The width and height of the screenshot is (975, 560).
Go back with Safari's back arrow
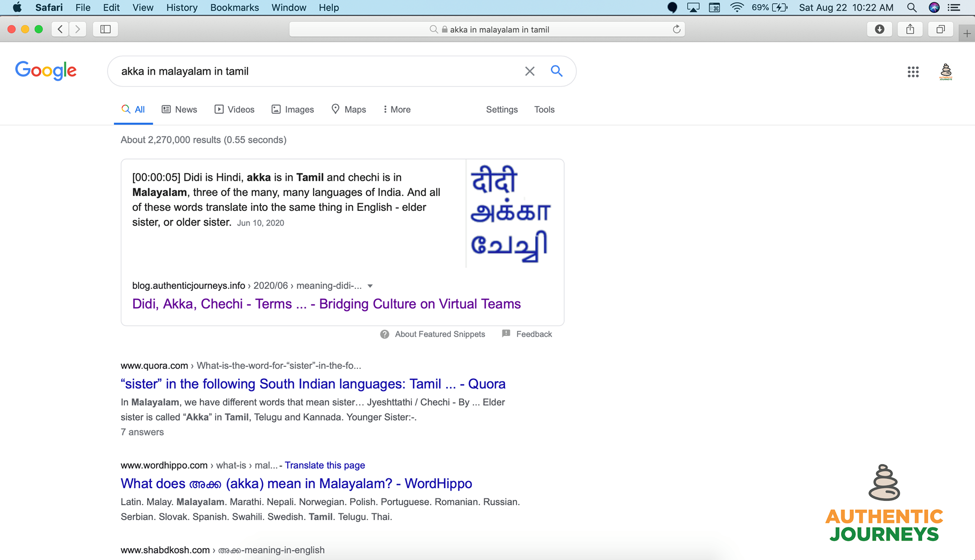pos(60,29)
